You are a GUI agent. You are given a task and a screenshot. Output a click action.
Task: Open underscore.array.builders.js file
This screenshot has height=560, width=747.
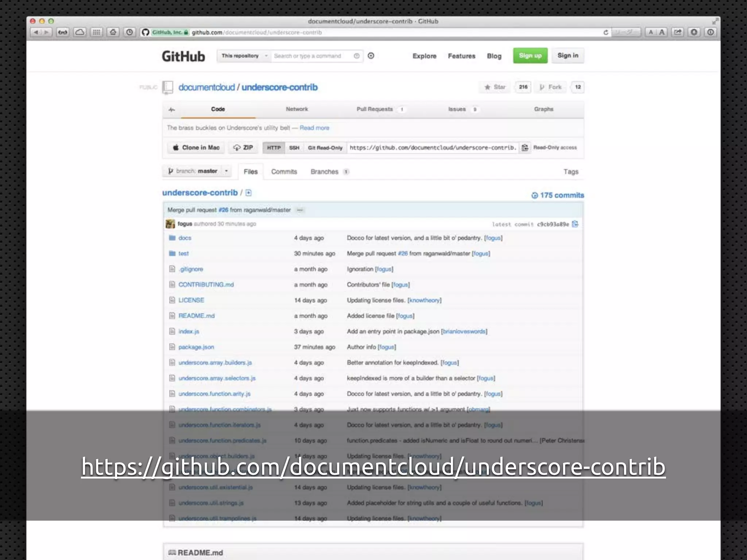pyautogui.click(x=215, y=363)
